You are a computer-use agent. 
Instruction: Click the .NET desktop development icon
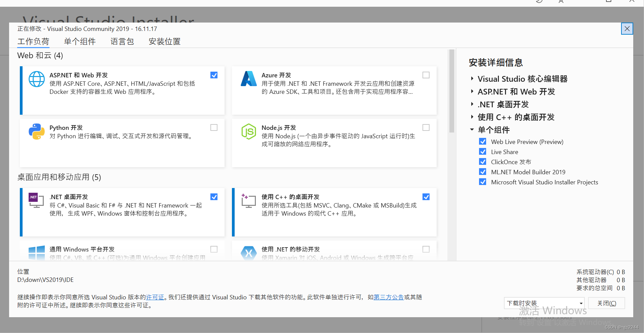[x=36, y=200]
